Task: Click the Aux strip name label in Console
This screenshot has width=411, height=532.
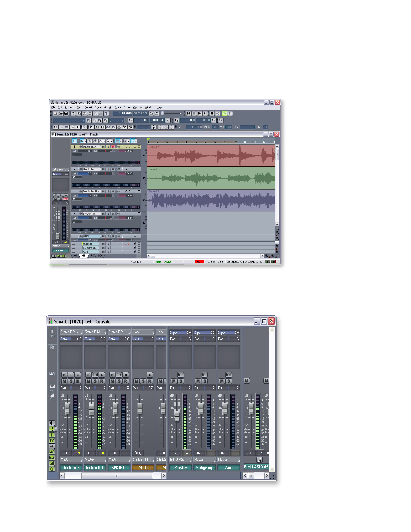Action: click(229, 468)
